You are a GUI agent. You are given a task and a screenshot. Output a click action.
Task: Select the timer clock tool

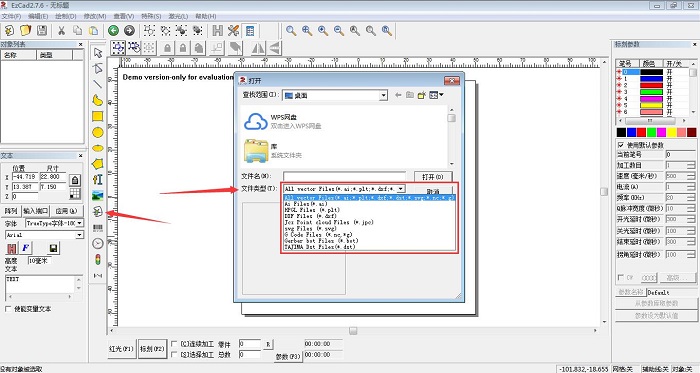tap(97, 243)
